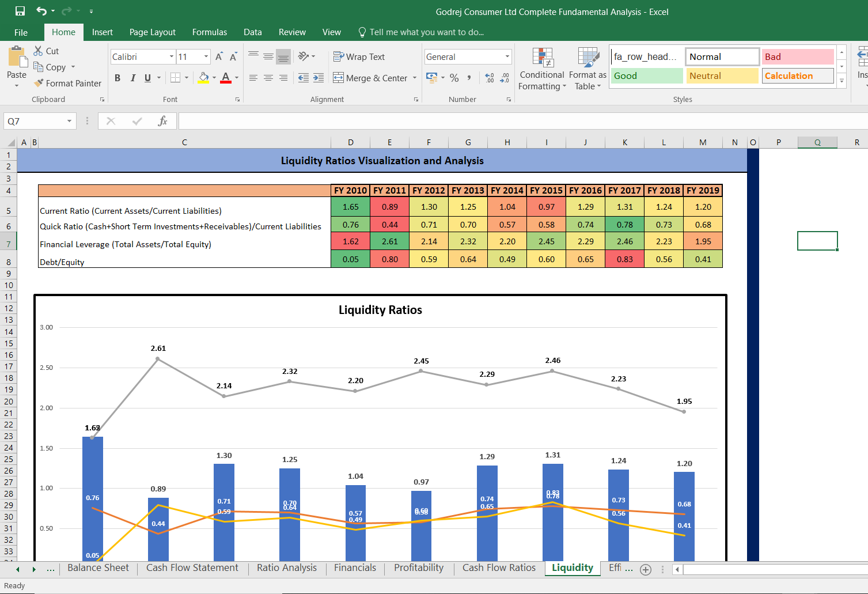Click the Decrease Decimal icon
This screenshot has width=868, height=594.
pos(505,77)
